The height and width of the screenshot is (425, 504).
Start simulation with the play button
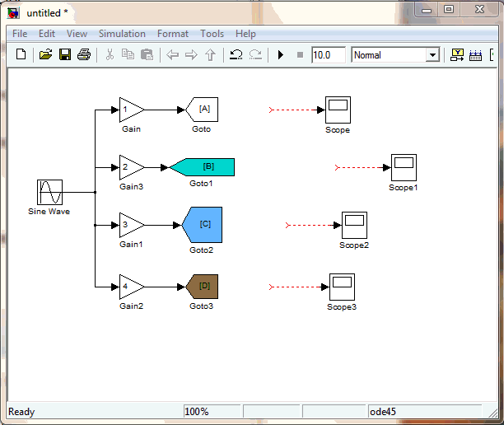[281, 55]
